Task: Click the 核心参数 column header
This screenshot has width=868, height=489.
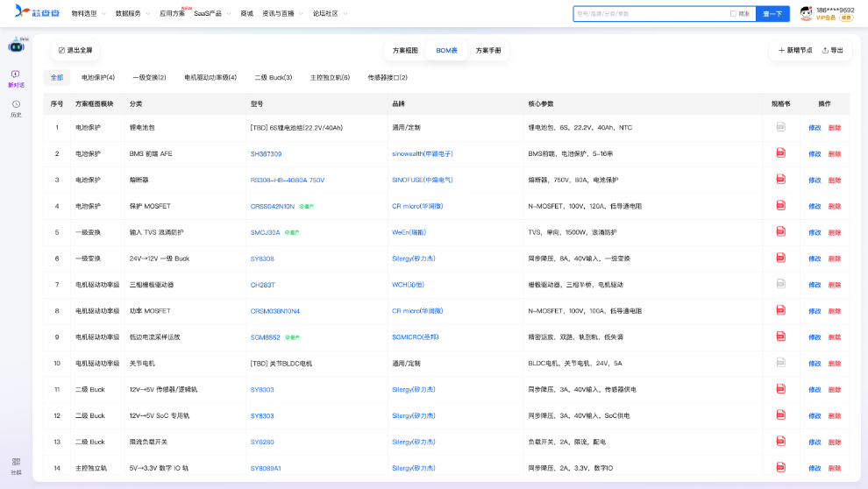Action: [541, 104]
